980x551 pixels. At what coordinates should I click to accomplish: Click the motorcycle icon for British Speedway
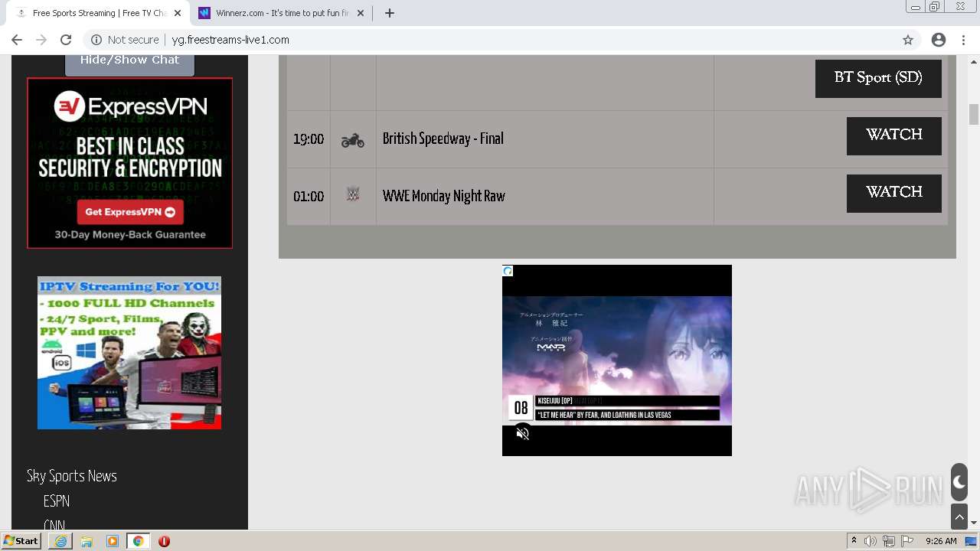pyautogui.click(x=353, y=140)
